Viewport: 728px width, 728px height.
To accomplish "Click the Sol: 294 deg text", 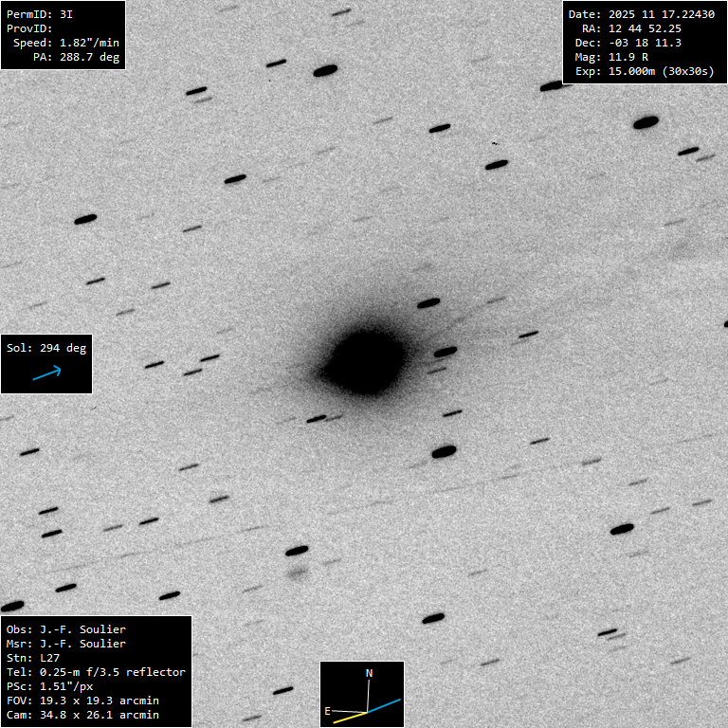I will coord(46,348).
